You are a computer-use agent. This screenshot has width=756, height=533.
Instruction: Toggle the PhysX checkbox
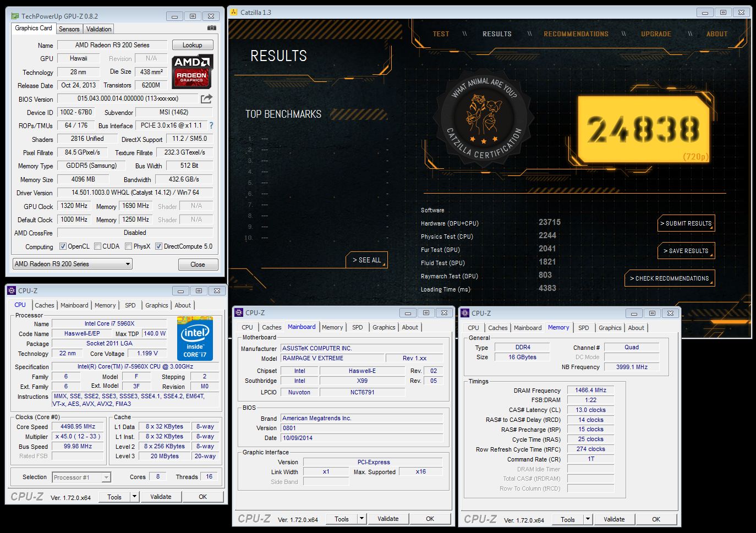click(x=128, y=246)
